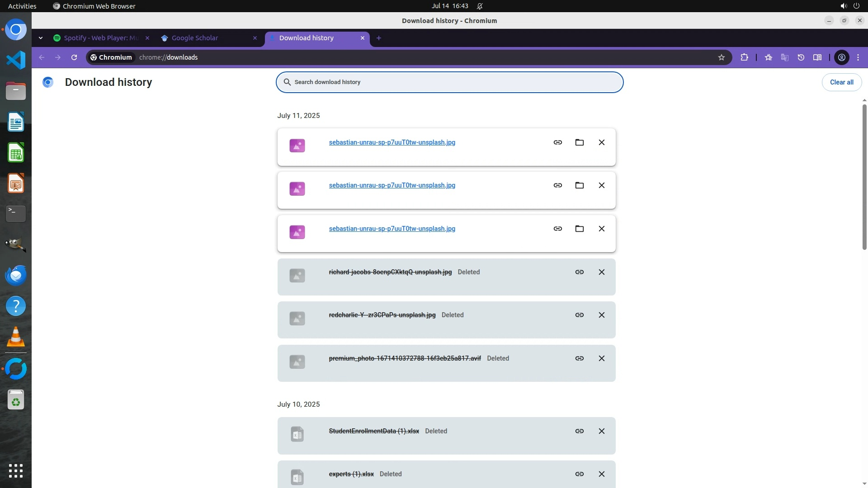Expand the tab search dropdown arrow
The image size is (868, 488).
41,38
